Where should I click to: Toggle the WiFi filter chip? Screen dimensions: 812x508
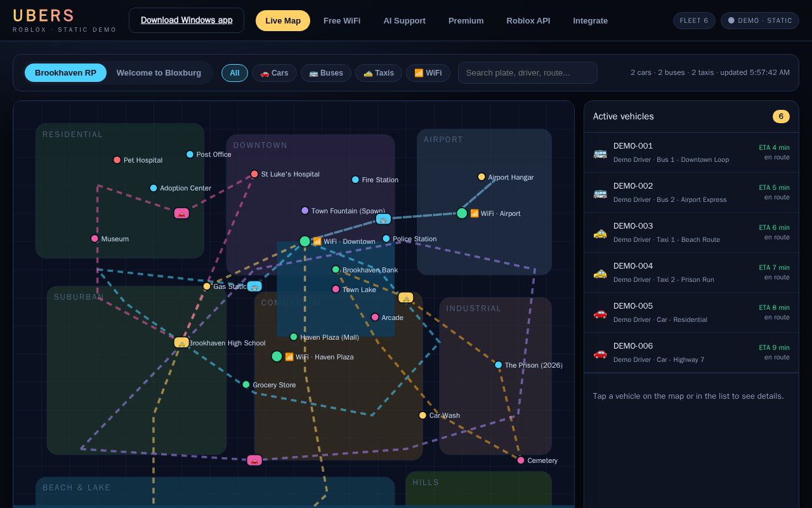428,73
